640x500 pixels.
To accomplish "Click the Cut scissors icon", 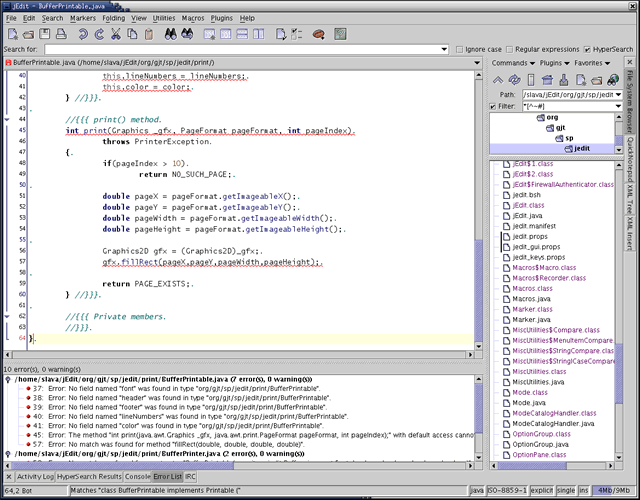I will [x=117, y=33].
